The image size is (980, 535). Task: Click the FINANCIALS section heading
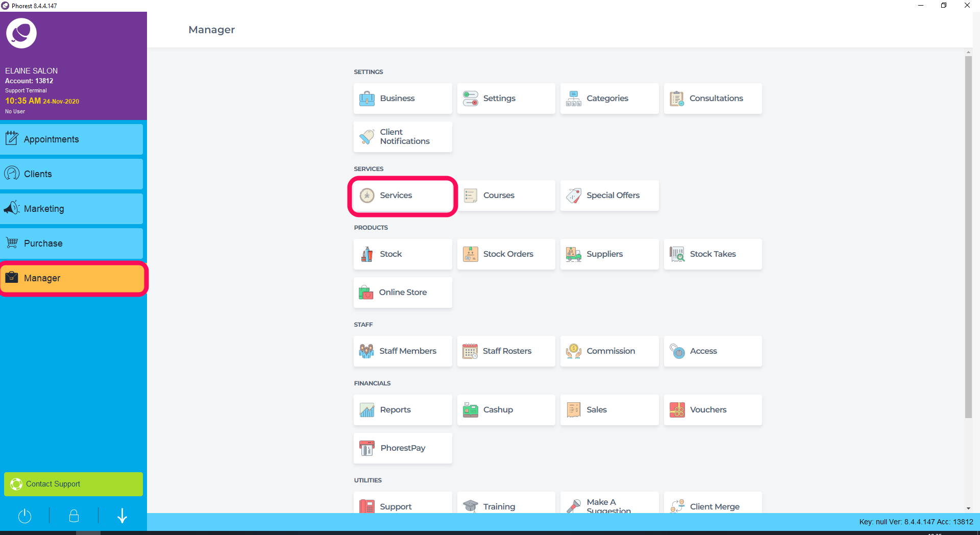(x=372, y=383)
